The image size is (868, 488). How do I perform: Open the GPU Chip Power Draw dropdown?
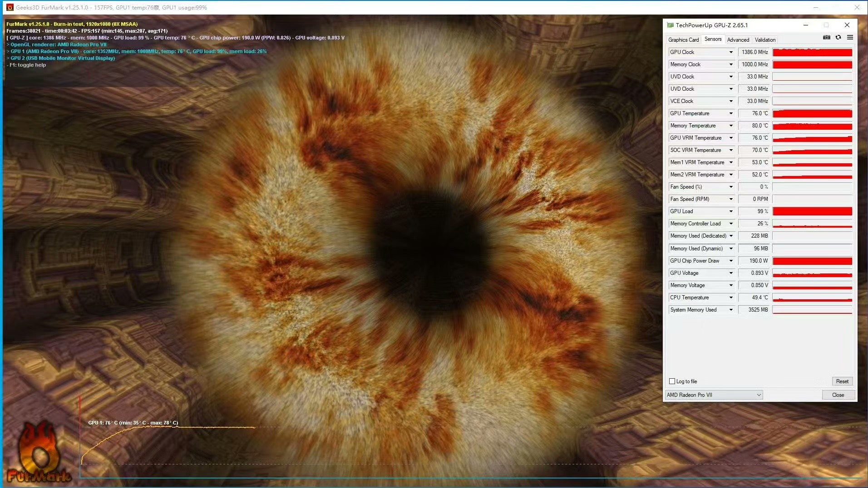731,261
